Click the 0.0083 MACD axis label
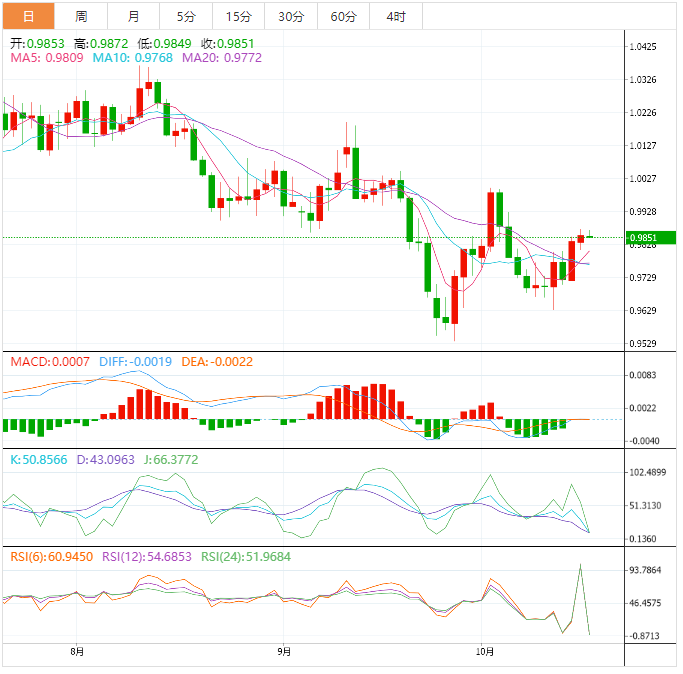 pyautogui.click(x=643, y=375)
